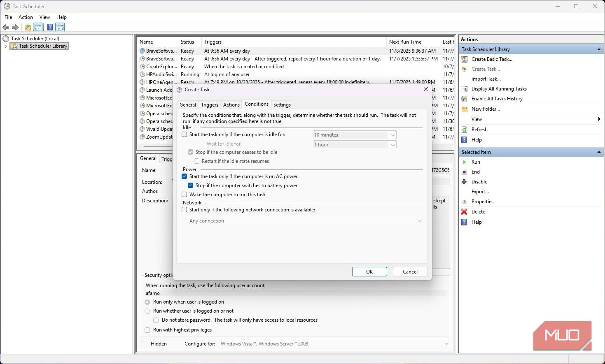The height and width of the screenshot is (364, 605).
Task: Click the Up one level folder icon
Action: tap(28, 27)
